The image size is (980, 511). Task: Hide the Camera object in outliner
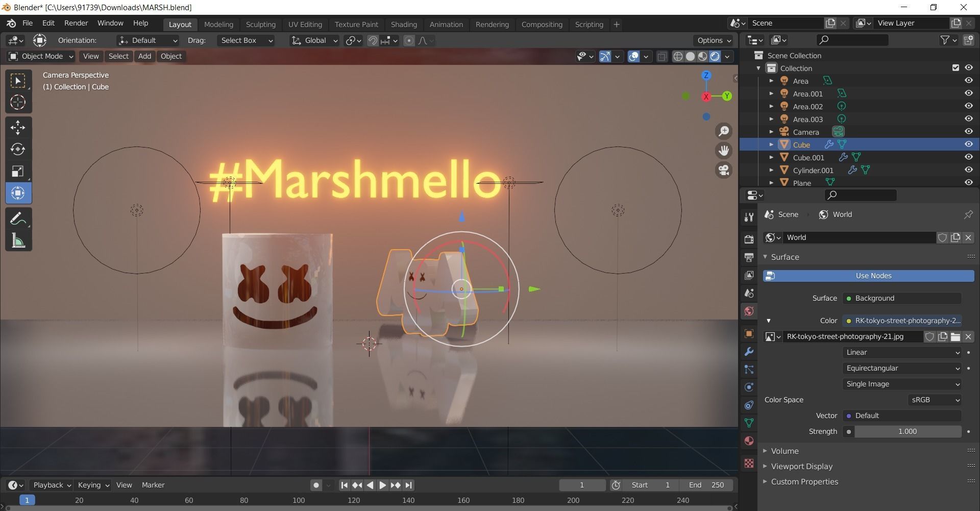tap(968, 132)
